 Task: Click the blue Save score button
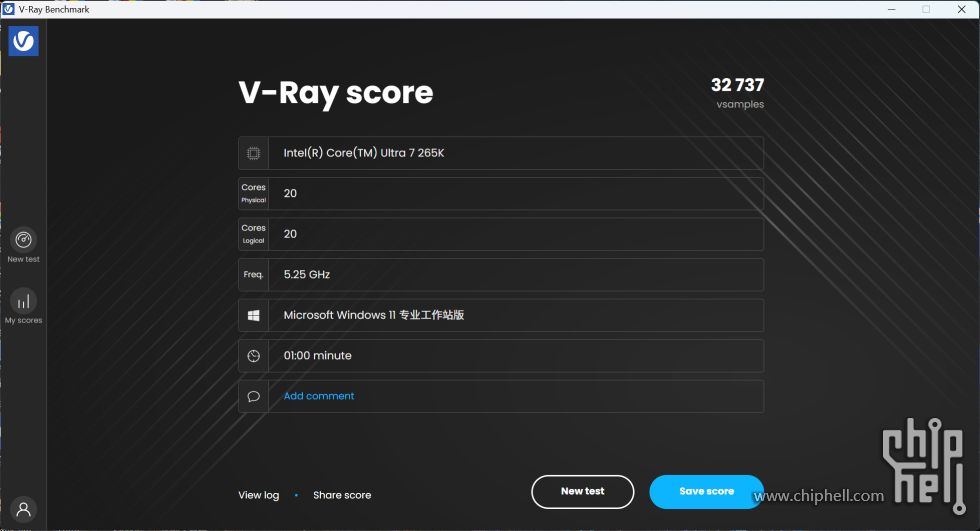tap(706, 492)
